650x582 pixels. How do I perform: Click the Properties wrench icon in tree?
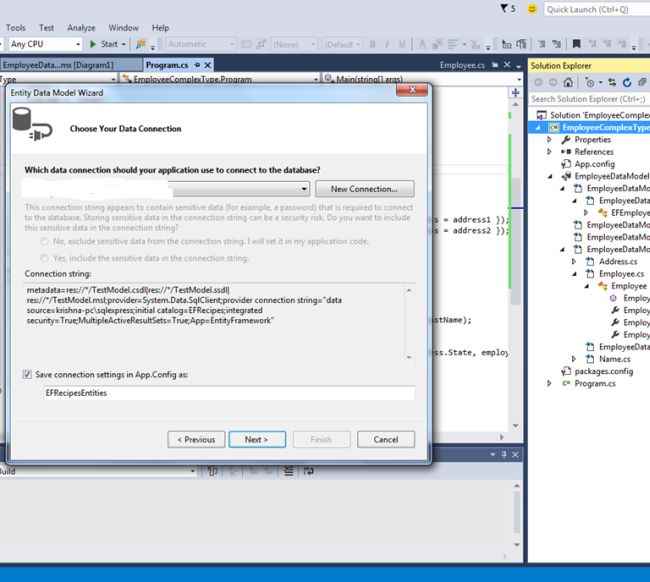(566, 140)
